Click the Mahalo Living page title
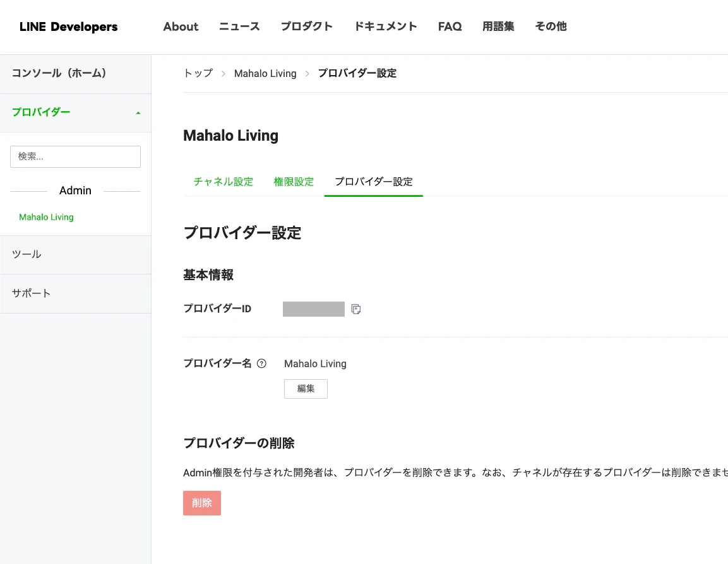728x564 pixels. tap(230, 136)
